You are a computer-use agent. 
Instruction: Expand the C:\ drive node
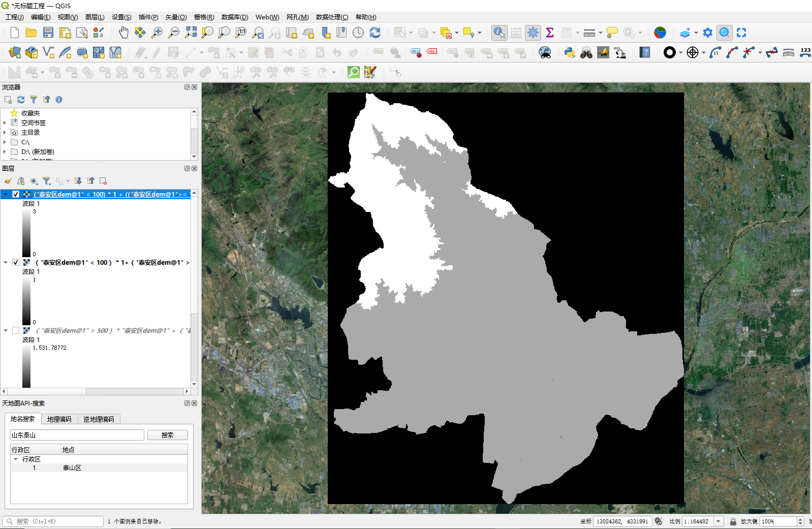5,142
